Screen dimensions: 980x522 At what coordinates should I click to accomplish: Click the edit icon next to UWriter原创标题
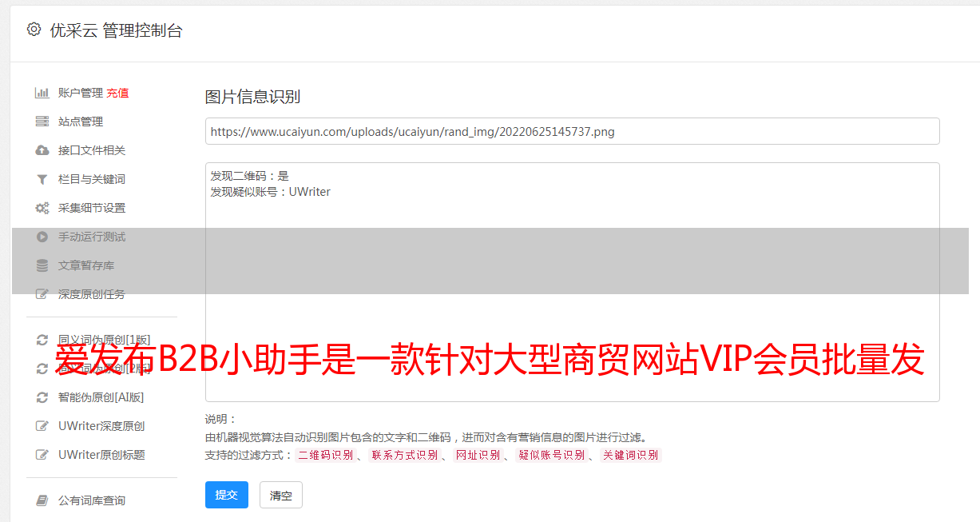42,455
